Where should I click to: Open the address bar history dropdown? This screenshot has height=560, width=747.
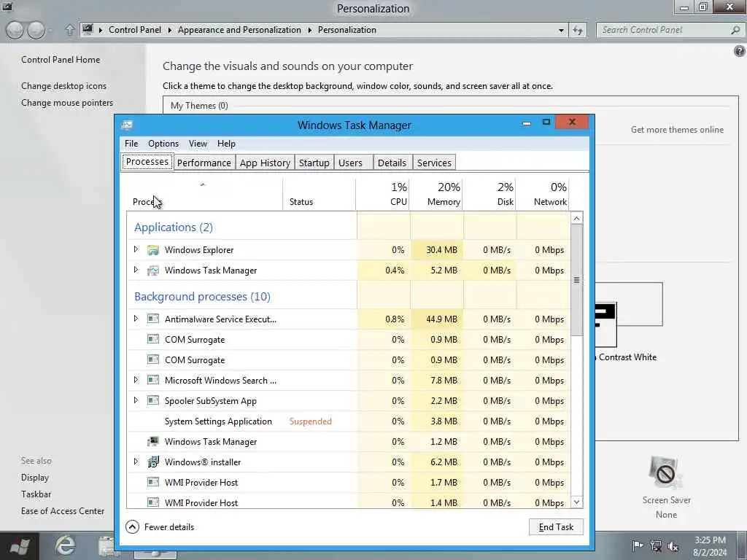(561, 31)
